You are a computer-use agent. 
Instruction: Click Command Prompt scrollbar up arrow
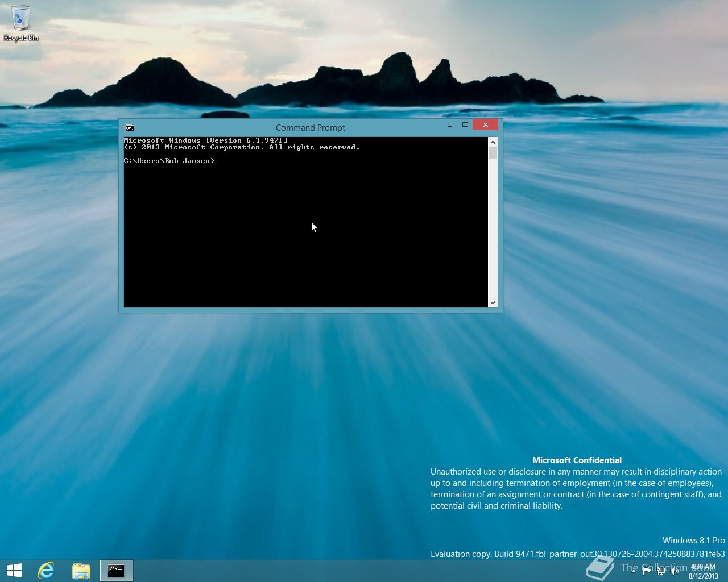[493, 142]
